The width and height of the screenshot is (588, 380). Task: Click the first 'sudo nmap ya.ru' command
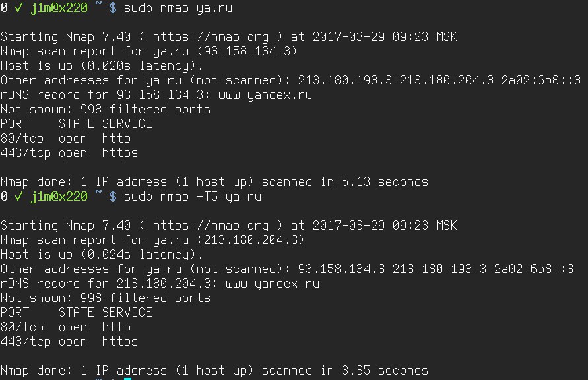pyautogui.click(x=178, y=8)
